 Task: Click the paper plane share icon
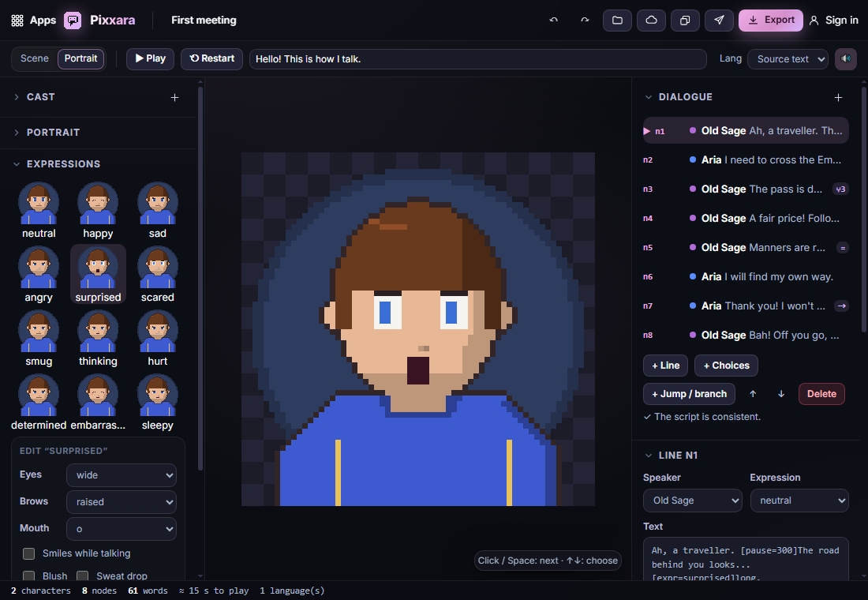click(719, 21)
